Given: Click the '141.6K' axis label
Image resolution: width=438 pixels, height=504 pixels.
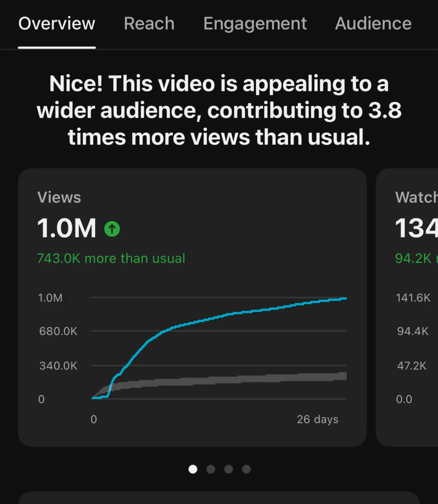Looking at the screenshot, I should click(x=413, y=298).
